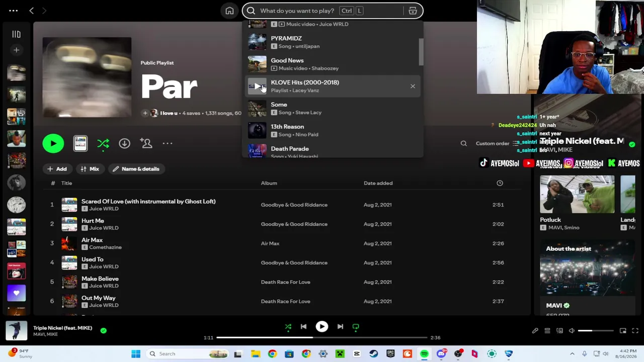Open Epic Games Launcher from the taskbar
This screenshot has height=362, width=644.
(x=390, y=354)
